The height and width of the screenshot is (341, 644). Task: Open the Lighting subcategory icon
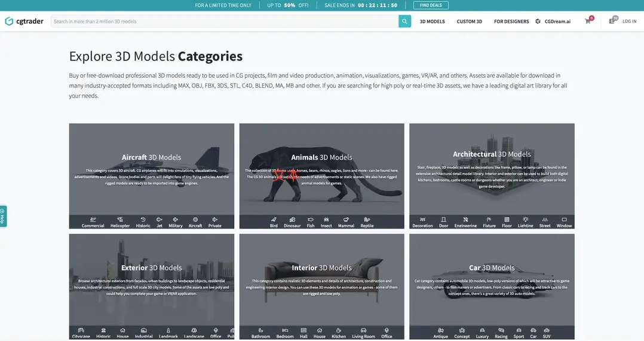point(525,222)
